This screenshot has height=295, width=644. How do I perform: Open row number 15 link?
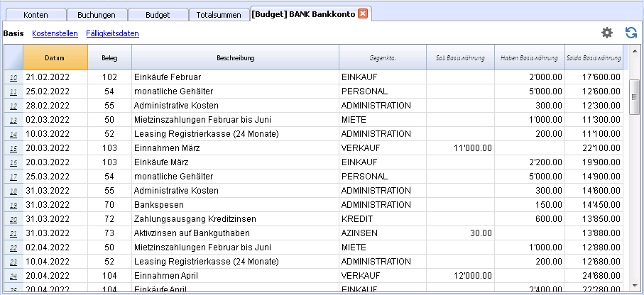(13, 148)
